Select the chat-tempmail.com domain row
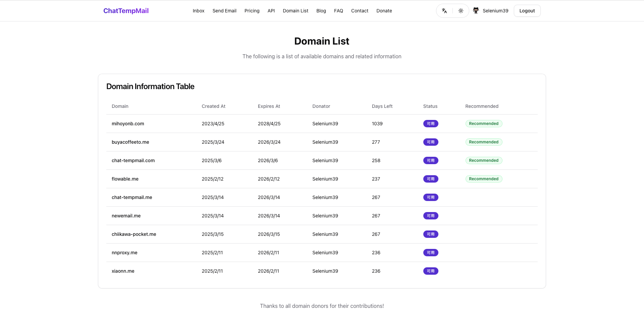 pos(322,160)
